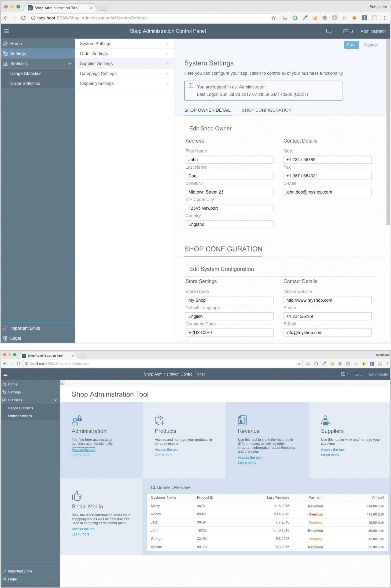This screenshot has width=391, height=588.
Task: Switch to the SHOP OWNER DETAIL tab
Action: 207,110
